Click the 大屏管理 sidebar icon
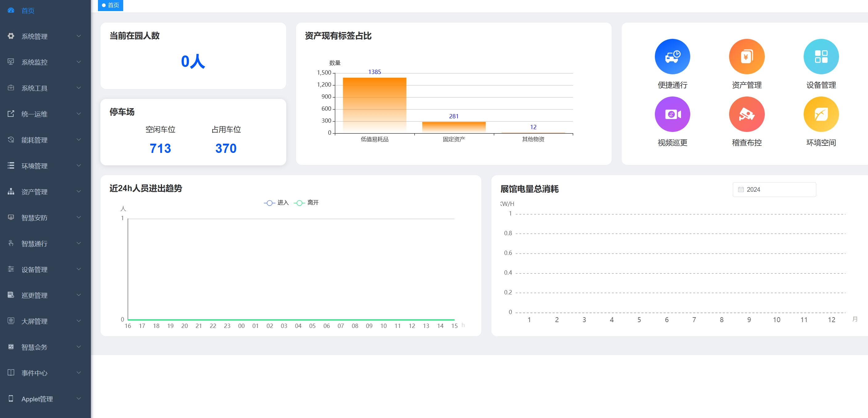Viewport: 868px width, 418px height. tap(11, 321)
